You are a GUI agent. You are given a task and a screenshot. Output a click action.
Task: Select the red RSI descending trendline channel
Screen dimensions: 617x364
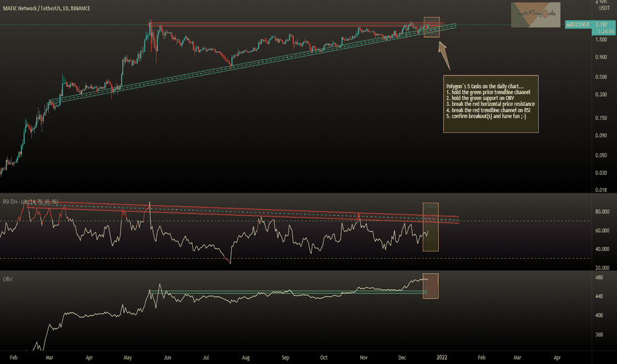(242, 211)
